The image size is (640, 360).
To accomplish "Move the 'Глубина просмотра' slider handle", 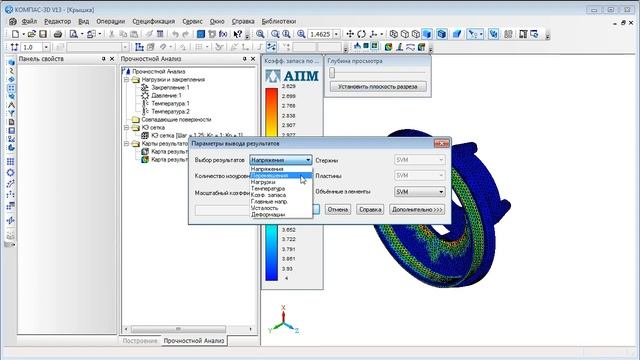I will pos(332,73).
